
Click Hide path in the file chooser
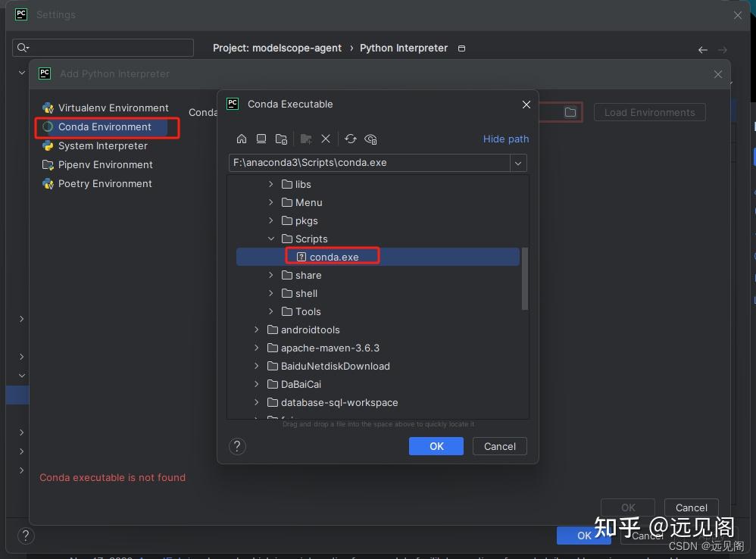point(505,139)
